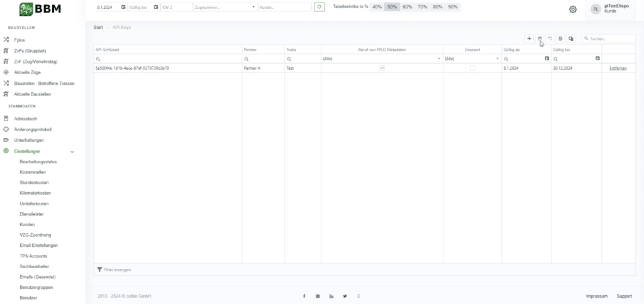Click the Twitter icon in the footer
644x304 pixels.
(x=345, y=296)
